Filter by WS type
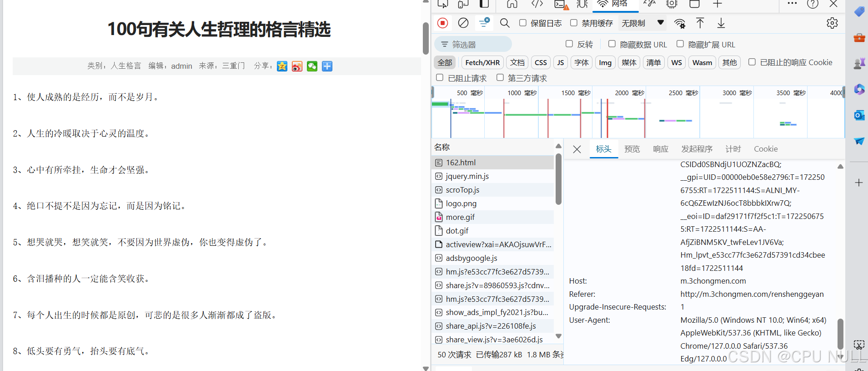The width and height of the screenshot is (868, 371). 677,62
